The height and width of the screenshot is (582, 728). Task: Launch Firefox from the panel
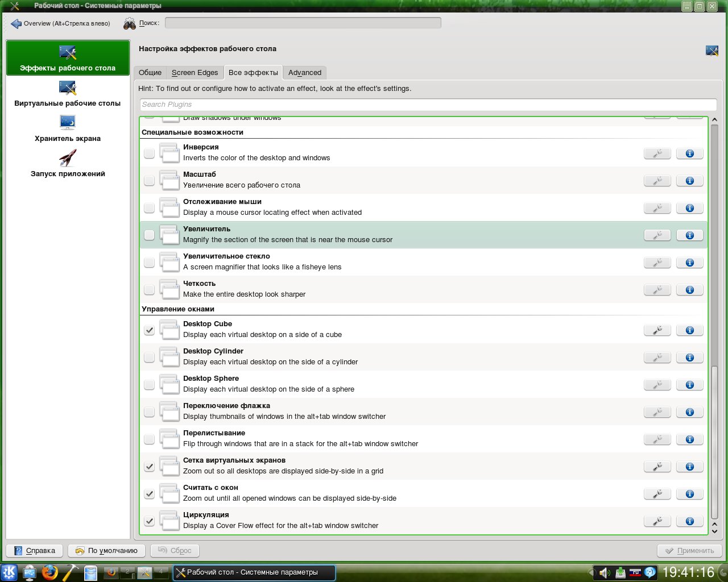point(49,572)
